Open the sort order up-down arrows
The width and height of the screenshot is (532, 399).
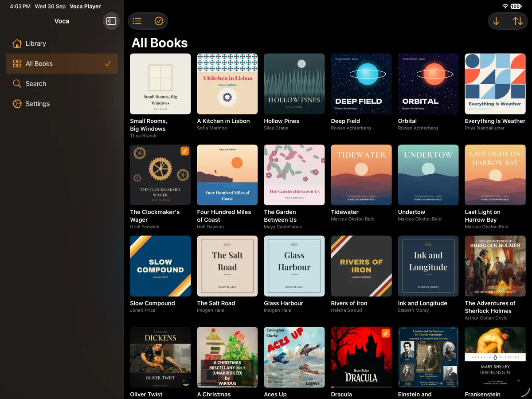click(517, 21)
